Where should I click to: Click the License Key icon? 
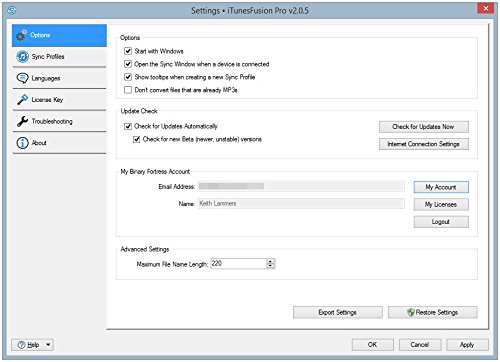22,99
